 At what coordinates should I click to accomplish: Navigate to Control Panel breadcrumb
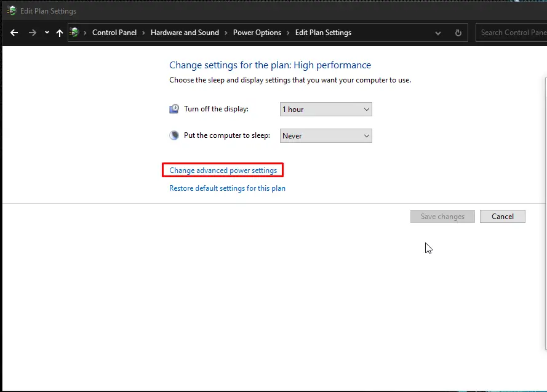pyautogui.click(x=114, y=33)
